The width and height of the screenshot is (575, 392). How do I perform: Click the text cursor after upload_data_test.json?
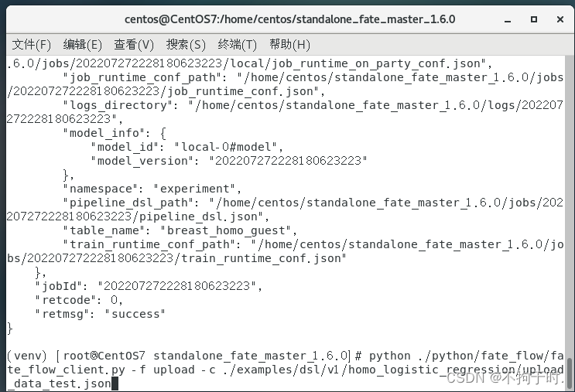[x=115, y=383]
